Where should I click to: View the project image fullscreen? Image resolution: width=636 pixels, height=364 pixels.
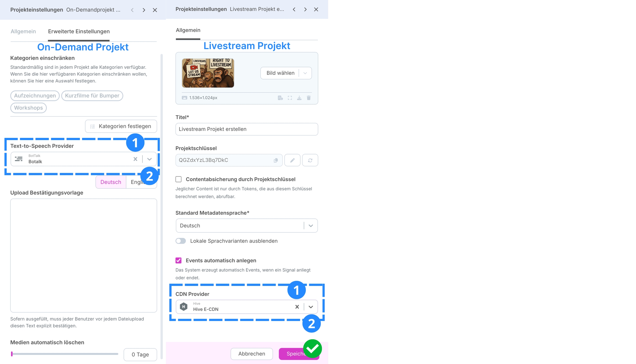pos(290,98)
